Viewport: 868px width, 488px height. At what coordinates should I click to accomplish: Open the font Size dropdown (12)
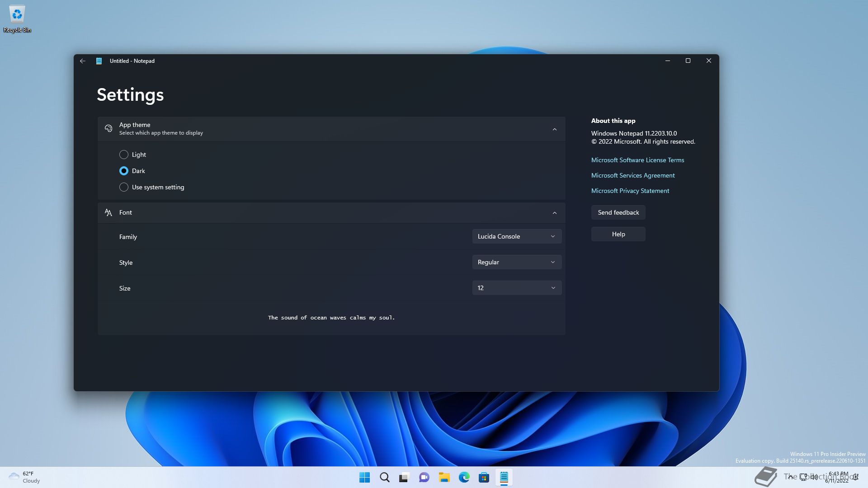pyautogui.click(x=517, y=288)
